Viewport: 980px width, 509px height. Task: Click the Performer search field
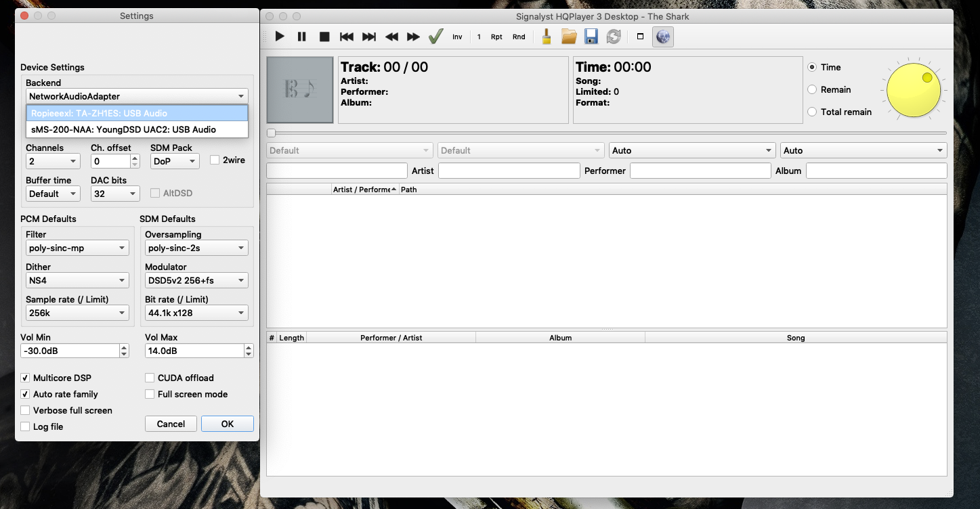(x=700, y=171)
